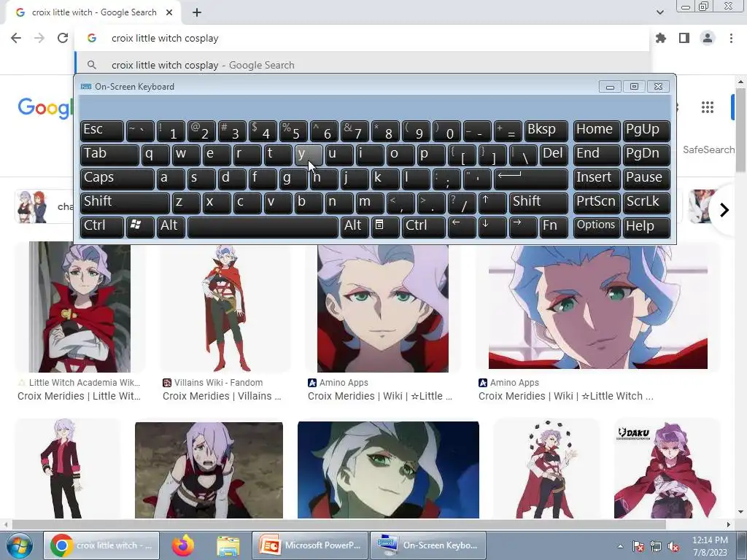
Task: Hit the left arrow key on keyboard
Action: point(462,227)
